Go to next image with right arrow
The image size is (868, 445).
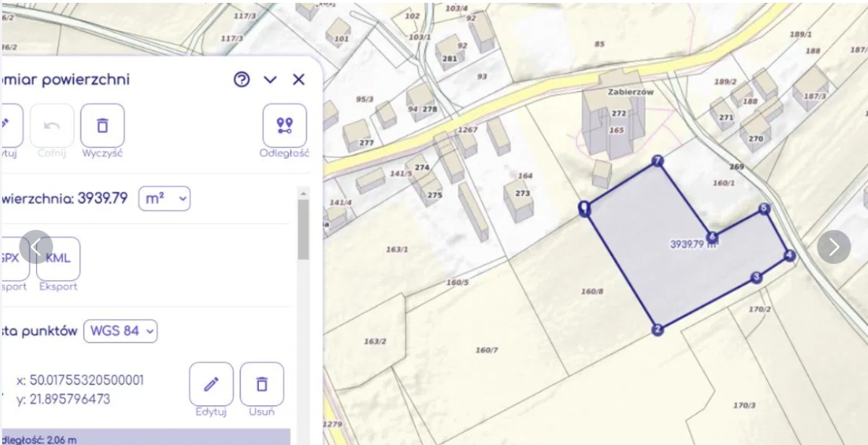click(834, 247)
